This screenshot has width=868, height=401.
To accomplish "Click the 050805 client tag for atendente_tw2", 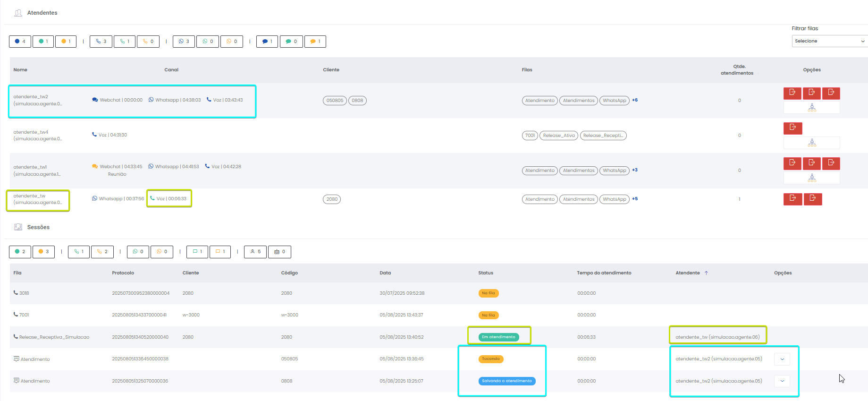I will tap(335, 101).
